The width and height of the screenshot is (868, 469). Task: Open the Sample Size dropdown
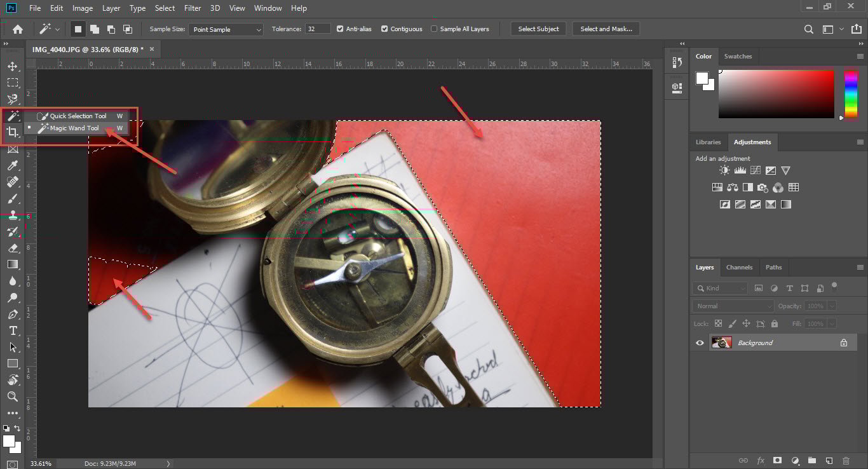226,29
